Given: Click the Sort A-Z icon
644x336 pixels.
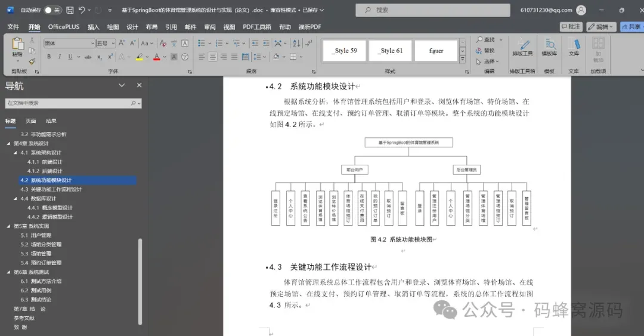Looking at the screenshot, I should pos(296,43).
